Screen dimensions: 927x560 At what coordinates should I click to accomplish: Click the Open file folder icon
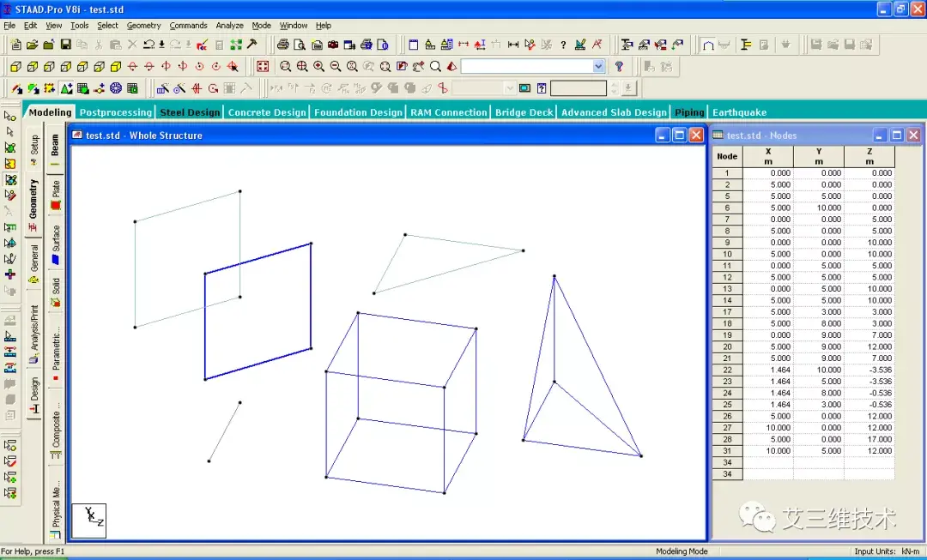(32, 45)
